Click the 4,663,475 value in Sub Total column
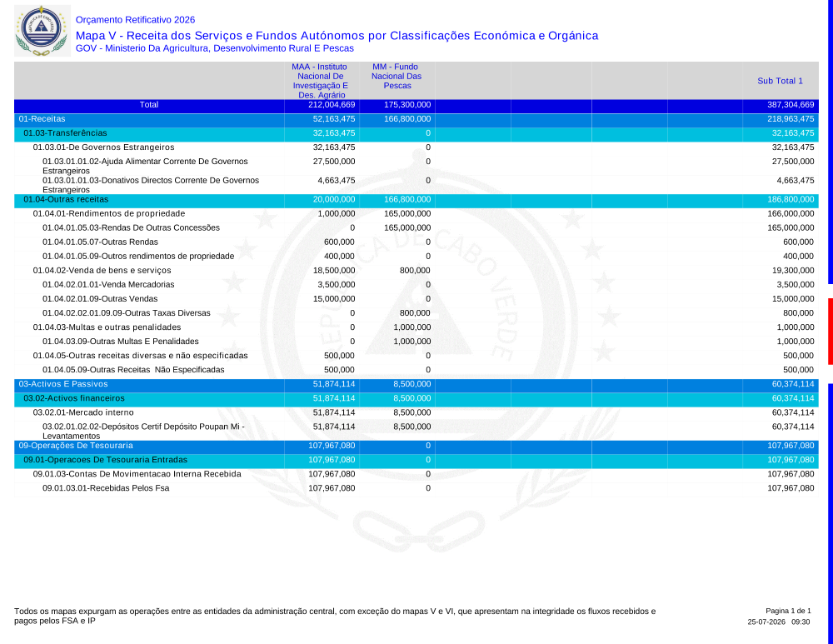Viewport: 833px width, 644px height. click(x=796, y=181)
